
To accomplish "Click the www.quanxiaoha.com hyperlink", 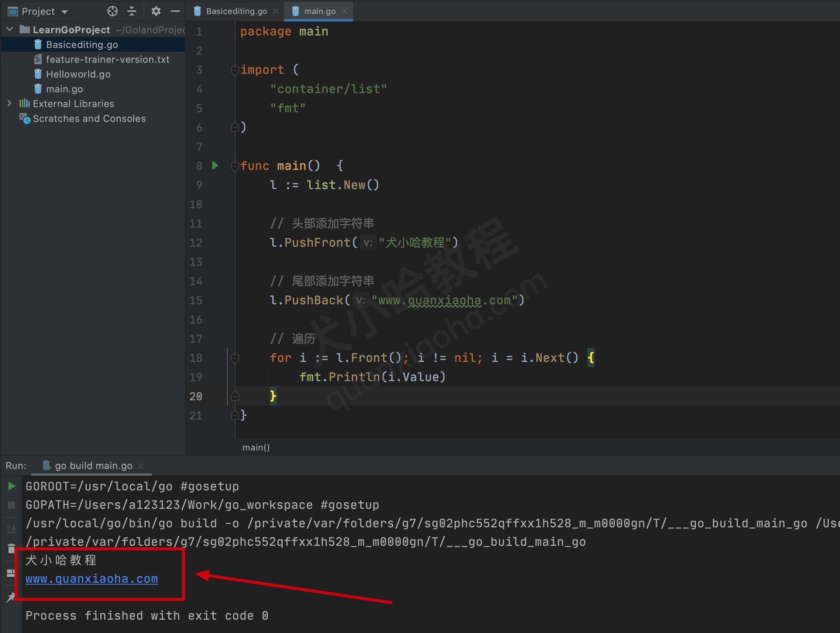I will click(x=92, y=578).
